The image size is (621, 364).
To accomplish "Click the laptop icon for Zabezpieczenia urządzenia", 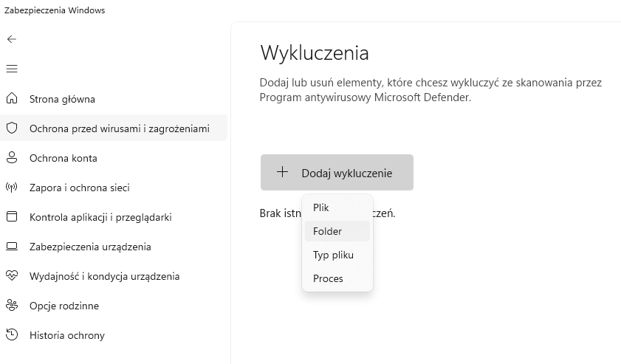I will pos(11,247).
